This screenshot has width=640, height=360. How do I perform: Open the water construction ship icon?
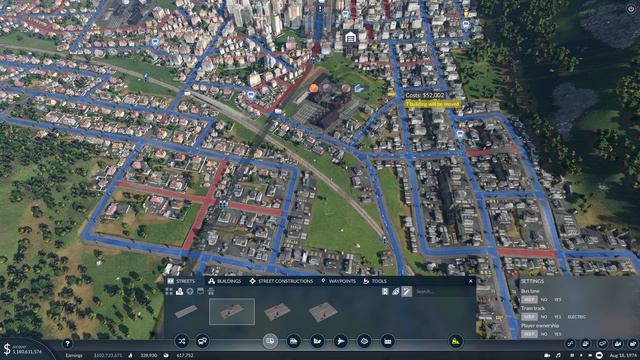tap(317, 341)
